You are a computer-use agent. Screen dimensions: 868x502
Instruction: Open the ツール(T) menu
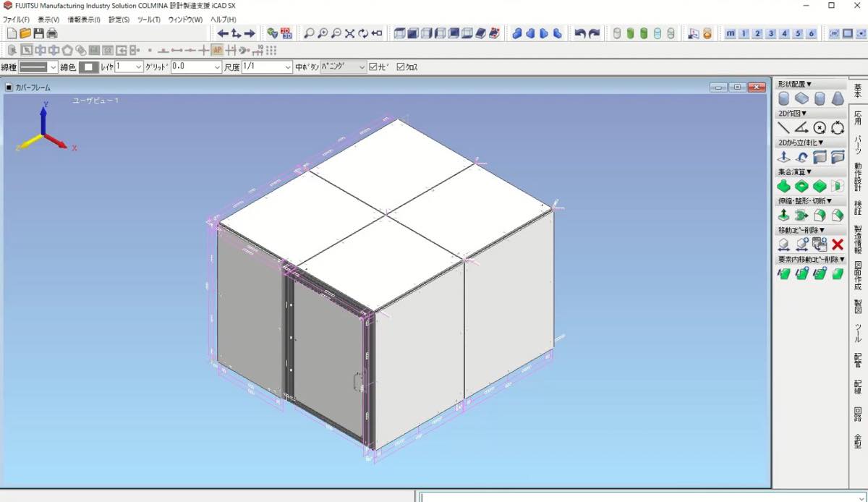point(149,20)
